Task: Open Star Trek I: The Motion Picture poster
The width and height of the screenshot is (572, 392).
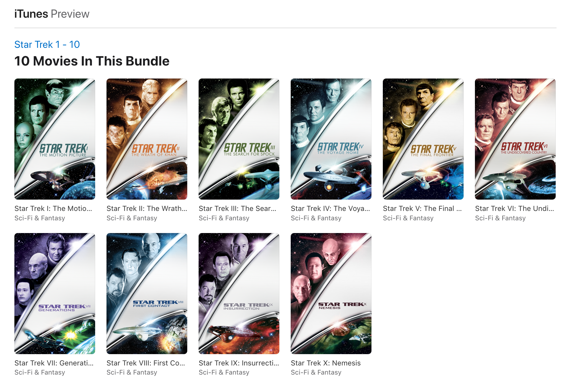Action: click(55, 139)
